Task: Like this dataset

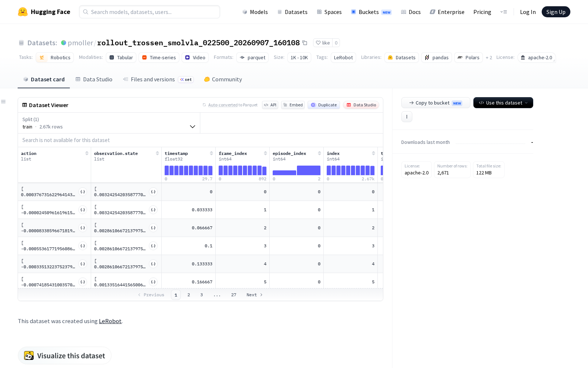Action: (323, 43)
